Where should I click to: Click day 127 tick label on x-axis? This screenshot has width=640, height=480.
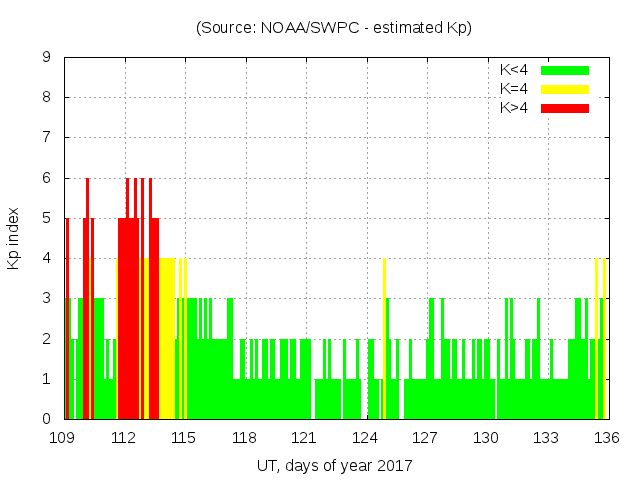(426, 438)
